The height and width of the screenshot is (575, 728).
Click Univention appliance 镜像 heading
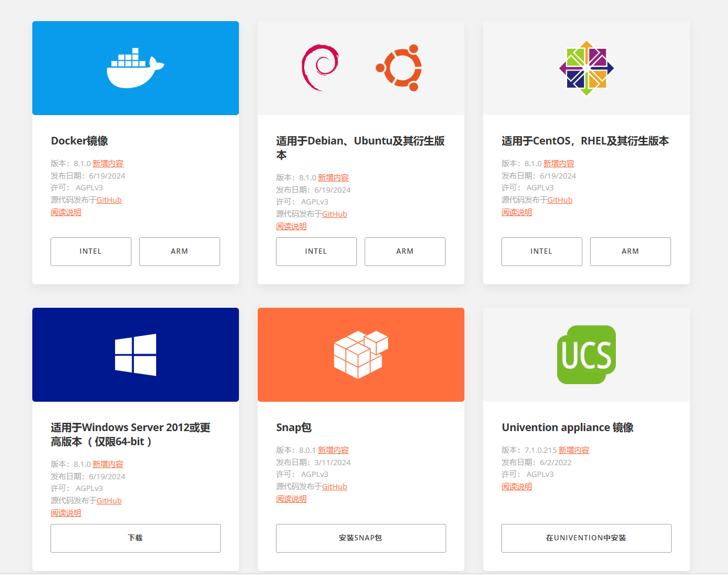[x=568, y=428]
